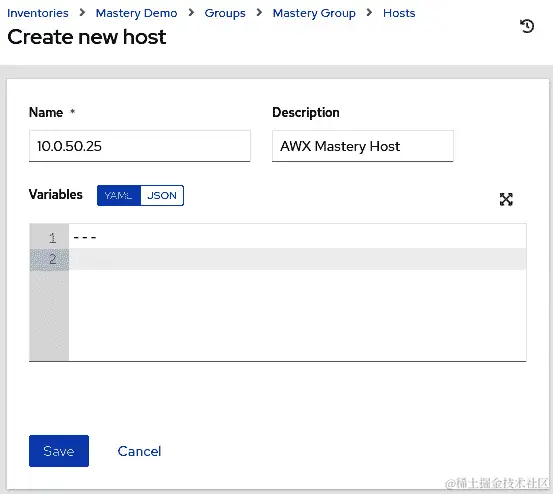This screenshot has height=494, width=553.
Task: Open the Mastery Demo breadcrumb link
Action: click(x=136, y=13)
